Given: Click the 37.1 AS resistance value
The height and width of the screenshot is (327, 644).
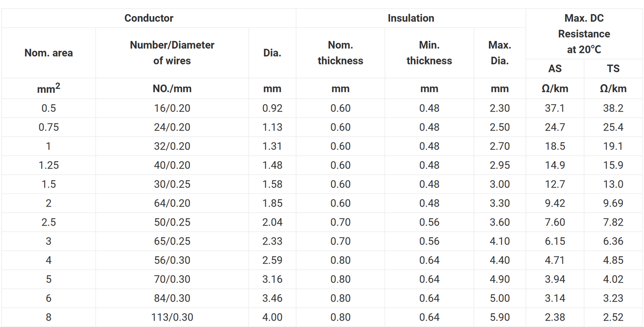Looking at the screenshot, I should tap(555, 108).
